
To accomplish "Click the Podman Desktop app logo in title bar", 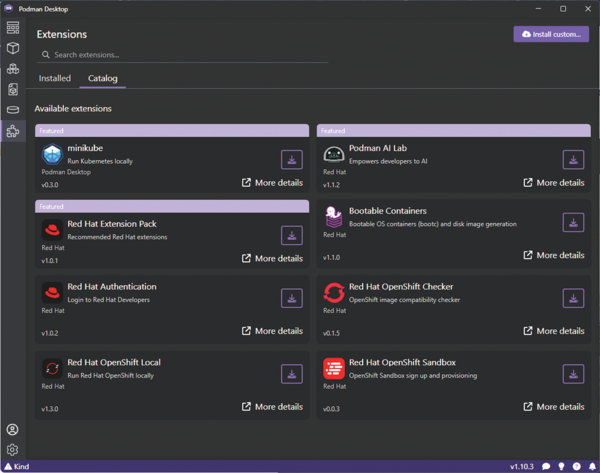I will pyautogui.click(x=8, y=8).
